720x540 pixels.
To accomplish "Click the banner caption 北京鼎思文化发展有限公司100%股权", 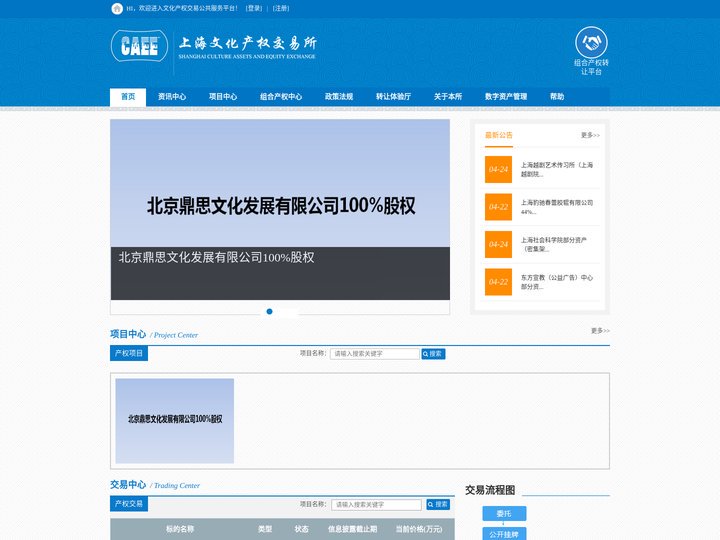I will 216,257.
